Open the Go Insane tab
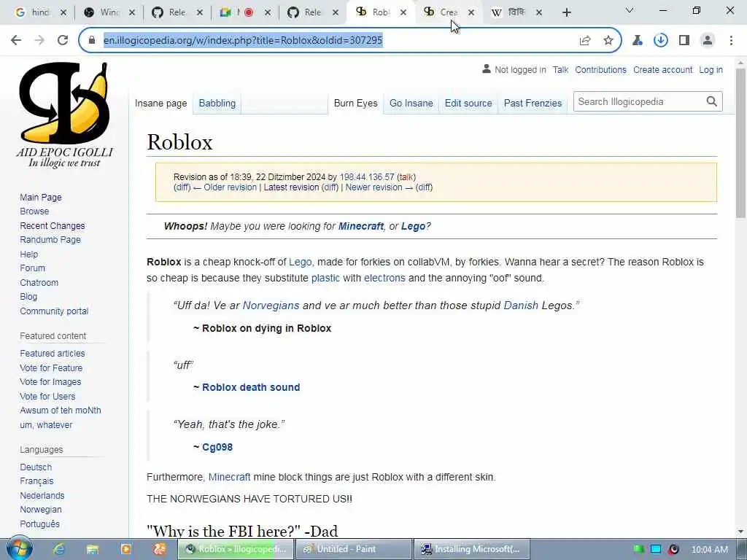 pos(411,104)
